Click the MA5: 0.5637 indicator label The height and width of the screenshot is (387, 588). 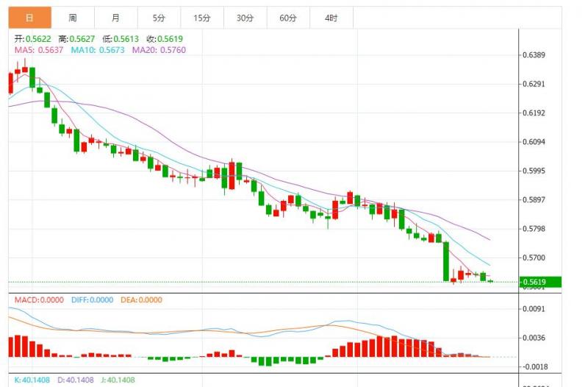click(x=39, y=50)
